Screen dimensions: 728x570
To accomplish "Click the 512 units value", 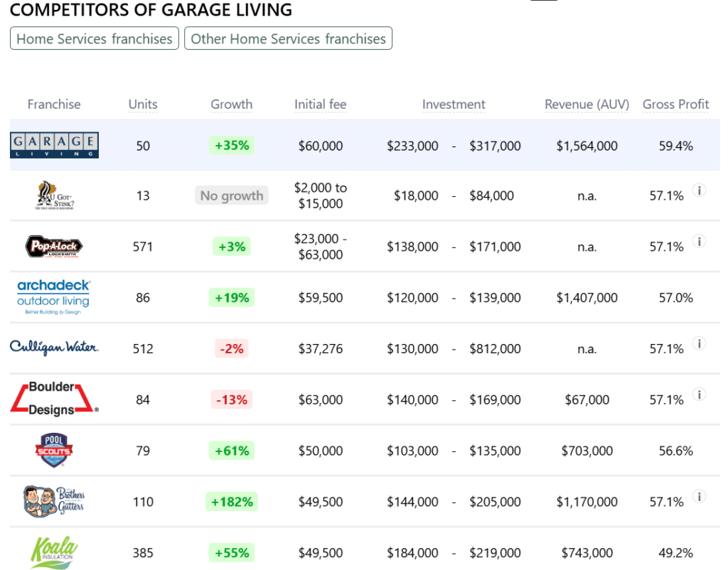I will 143,348.
